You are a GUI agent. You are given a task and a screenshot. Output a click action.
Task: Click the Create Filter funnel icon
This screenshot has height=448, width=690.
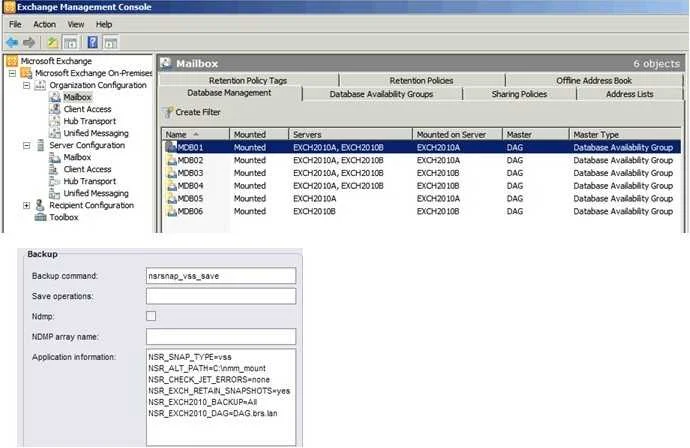click(x=168, y=112)
